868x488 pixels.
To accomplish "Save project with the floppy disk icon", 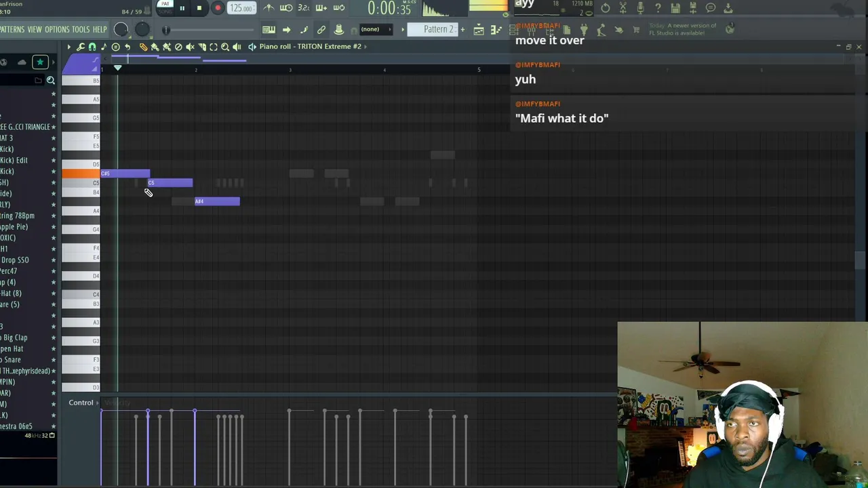I will (x=675, y=8).
